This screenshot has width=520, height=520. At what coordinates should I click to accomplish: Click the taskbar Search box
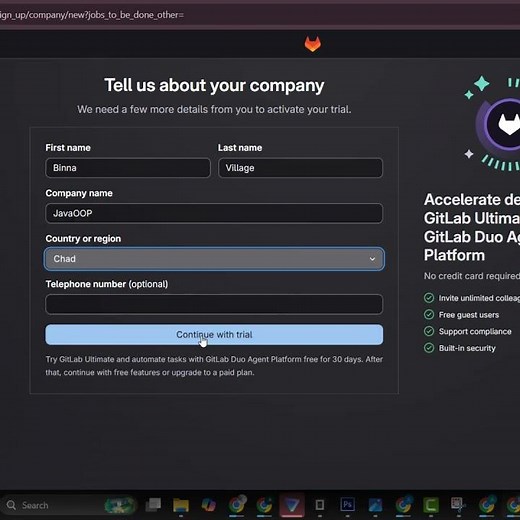68,505
